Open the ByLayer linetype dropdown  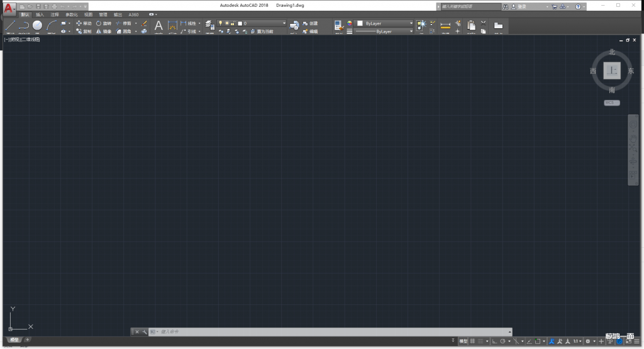tap(385, 31)
